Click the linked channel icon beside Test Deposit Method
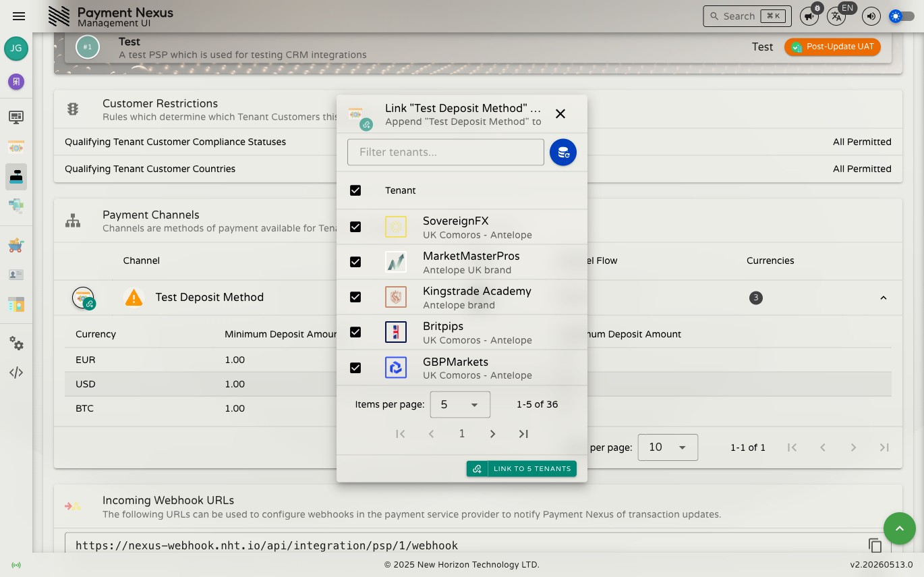This screenshot has width=924, height=577. coord(84,298)
